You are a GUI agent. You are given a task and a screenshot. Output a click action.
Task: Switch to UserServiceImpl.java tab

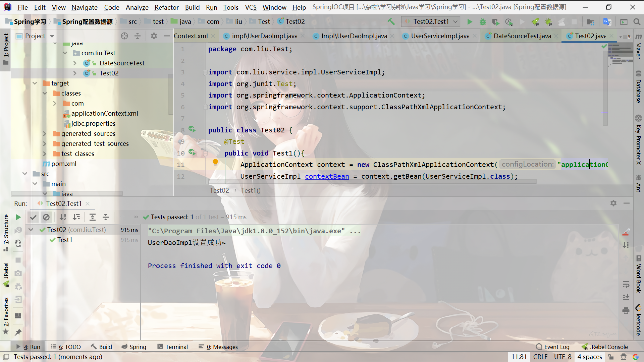click(x=440, y=36)
